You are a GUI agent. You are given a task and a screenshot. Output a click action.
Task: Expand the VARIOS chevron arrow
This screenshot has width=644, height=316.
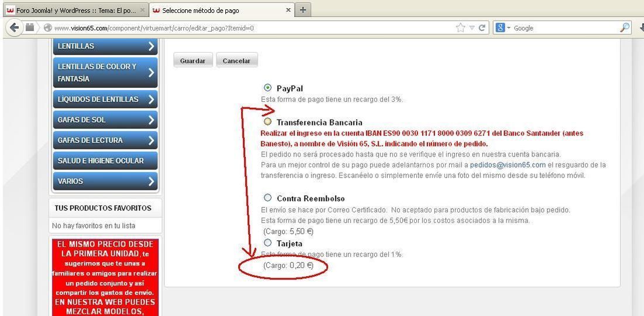tap(151, 181)
